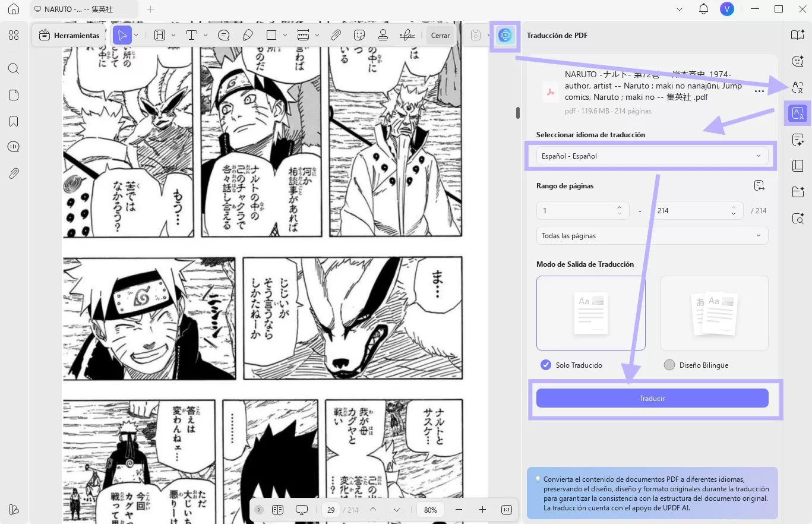Open notifications bell icon
812x524 pixels.
(703, 9)
